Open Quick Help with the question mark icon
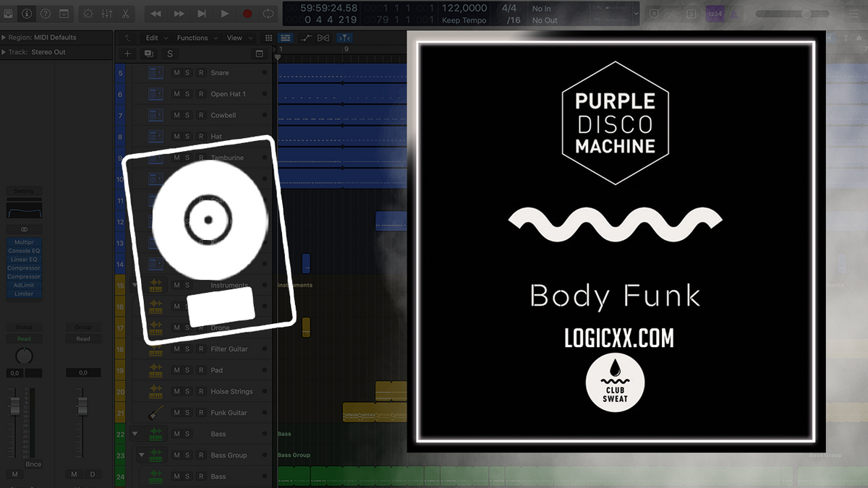Viewport: 868px width, 488px height. point(45,13)
